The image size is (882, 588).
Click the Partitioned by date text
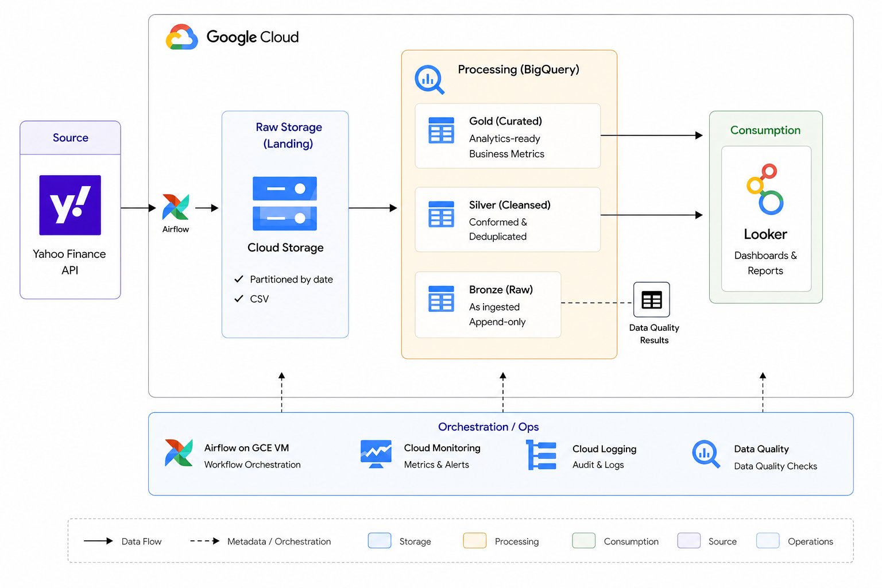291,280
